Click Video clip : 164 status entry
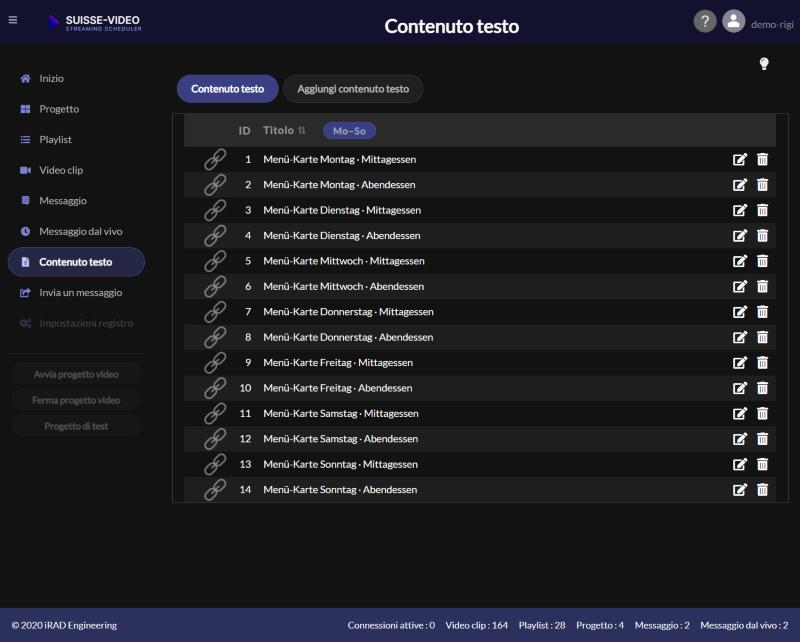Screen dimensions: 800x642 point(477,625)
